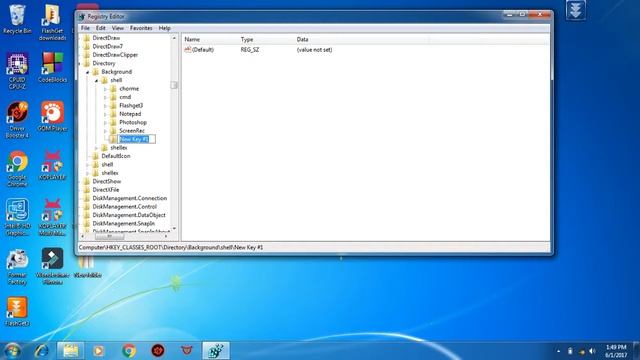Open the media player taskbar icon

tap(98, 351)
